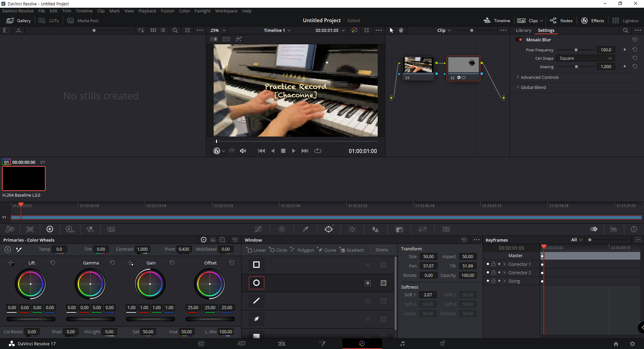
Task: Open the Curves palette
Action: pyautogui.click(x=258, y=229)
